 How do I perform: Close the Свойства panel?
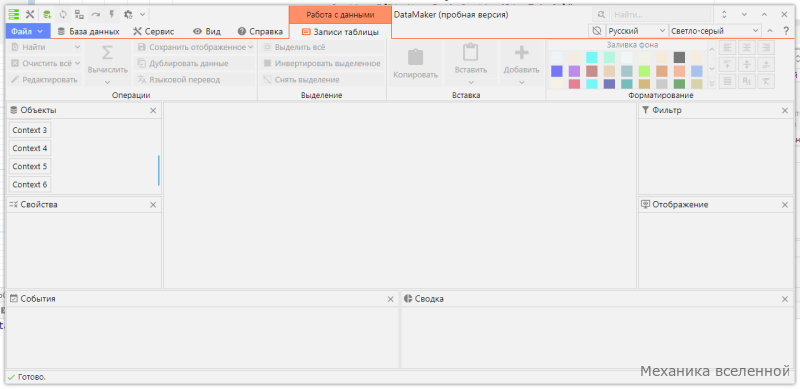(x=153, y=205)
